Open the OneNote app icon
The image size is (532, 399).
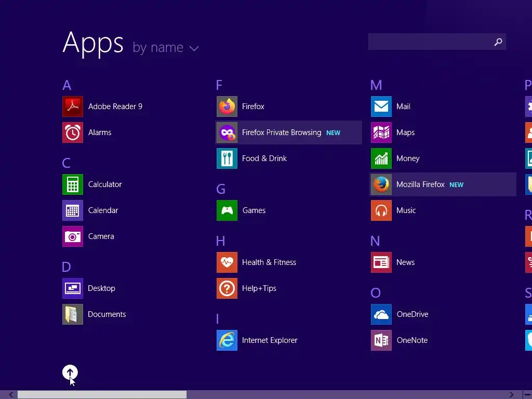coord(381,340)
